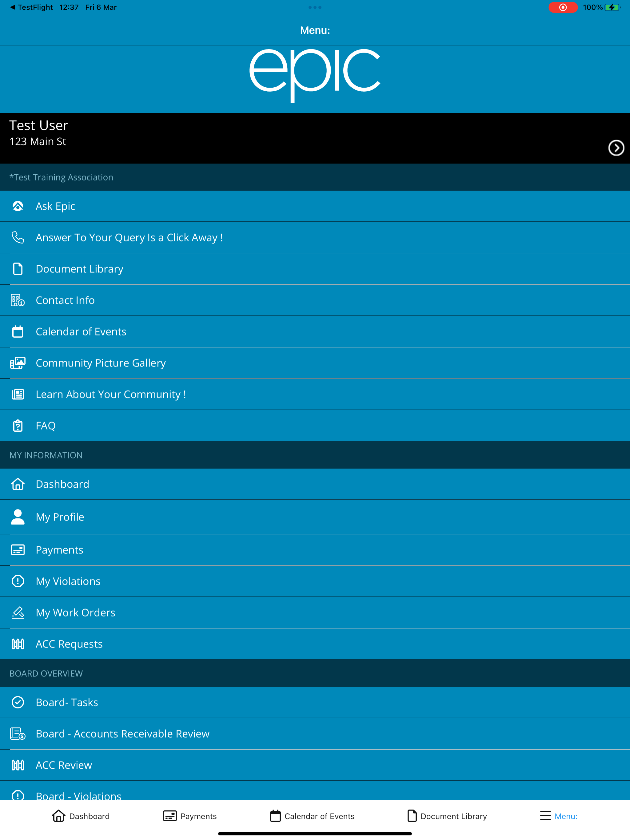The image size is (630, 840).
Task: Open Payments under My Information
Action: [x=315, y=550]
